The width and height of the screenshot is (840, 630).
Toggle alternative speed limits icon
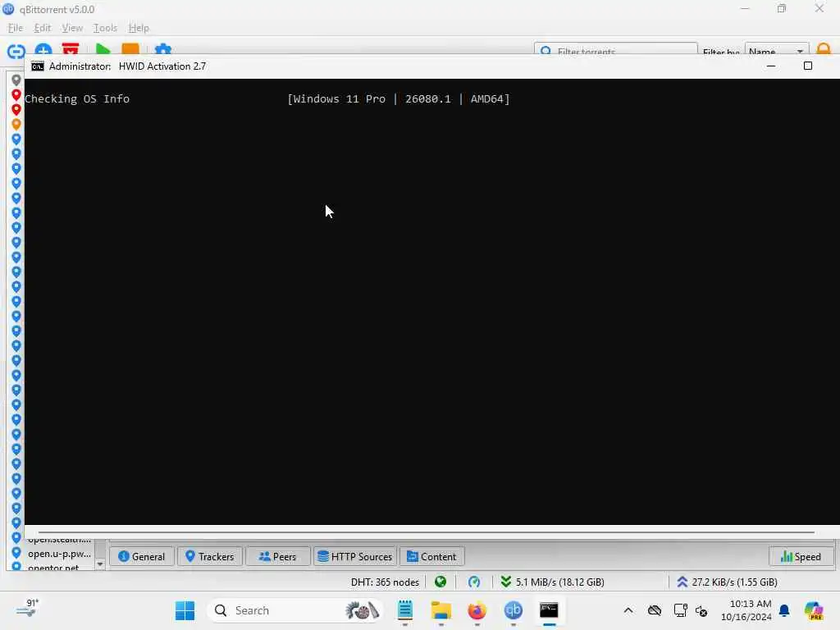474,582
